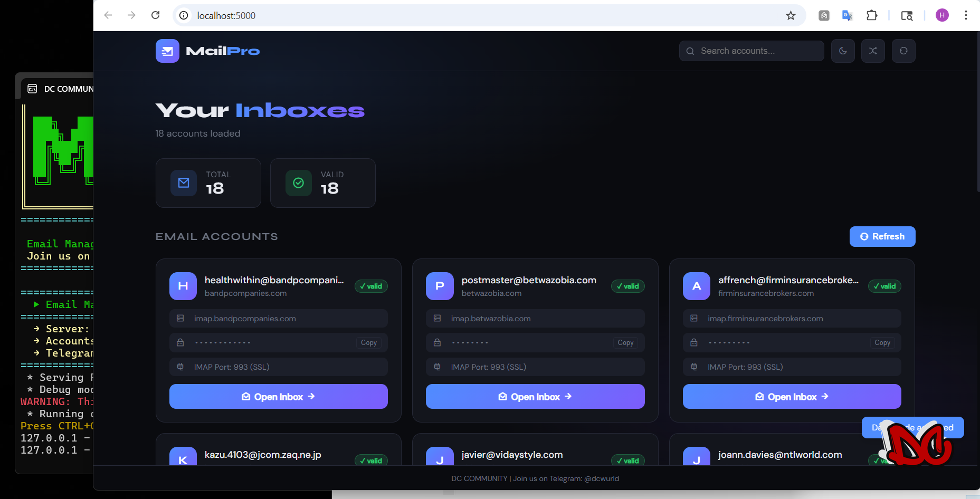Image resolution: width=980 pixels, height=499 pixels.
Task: Click the kazu.4103@jcom.zaq.ne.jp email address
Action: pos(263,455)
